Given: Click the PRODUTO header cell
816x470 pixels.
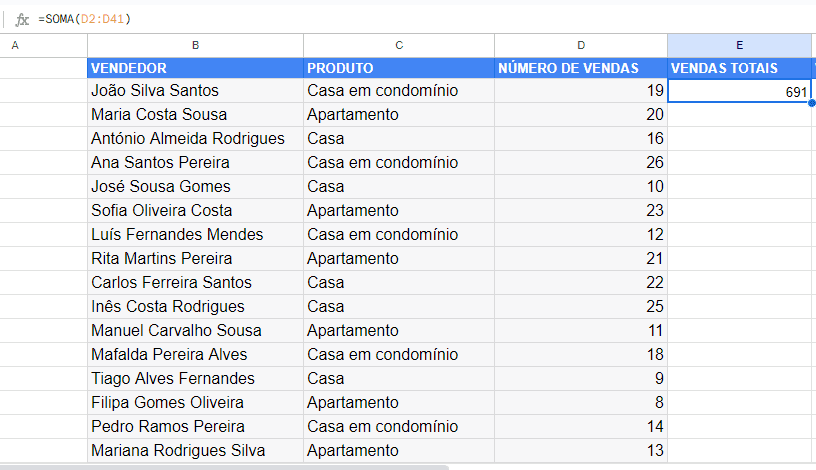Looking at the screenshot, I should pyautogui.click(x=399, y=68).
